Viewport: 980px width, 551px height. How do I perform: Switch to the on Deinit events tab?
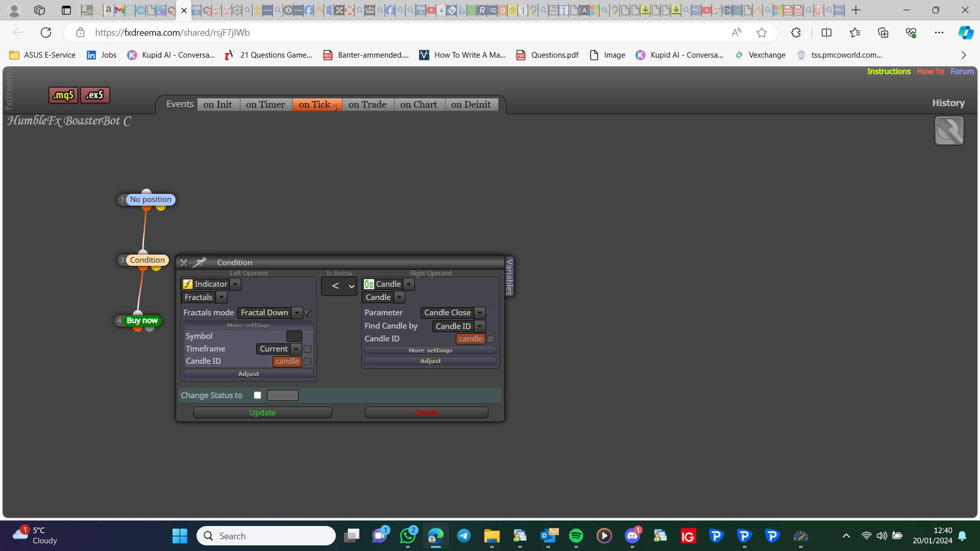(x=471, y=105)
